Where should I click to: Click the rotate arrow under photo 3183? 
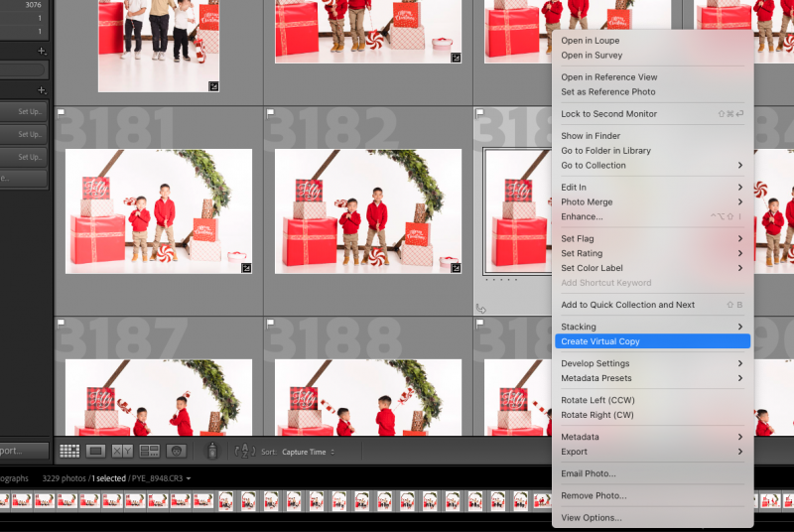pyautogui.click(x=481, y=308)
